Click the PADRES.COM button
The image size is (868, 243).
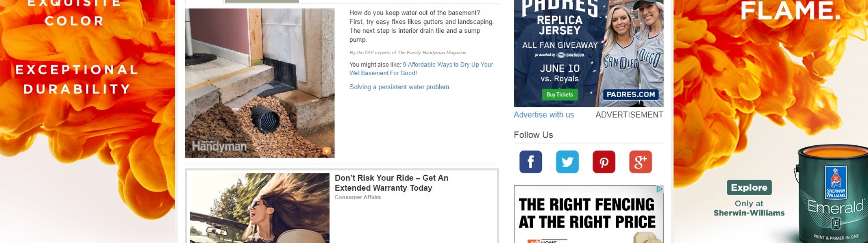pos(631,94)
